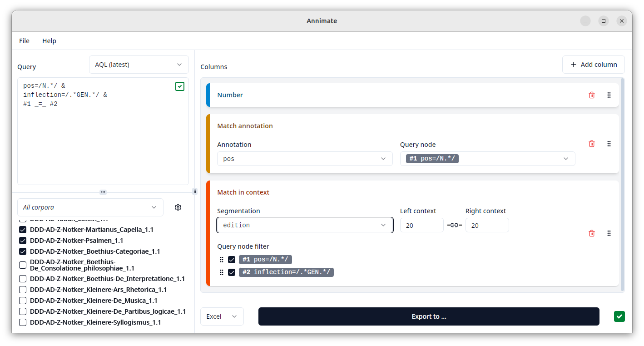Open the All corpora set dropdown

pos(90,207)
